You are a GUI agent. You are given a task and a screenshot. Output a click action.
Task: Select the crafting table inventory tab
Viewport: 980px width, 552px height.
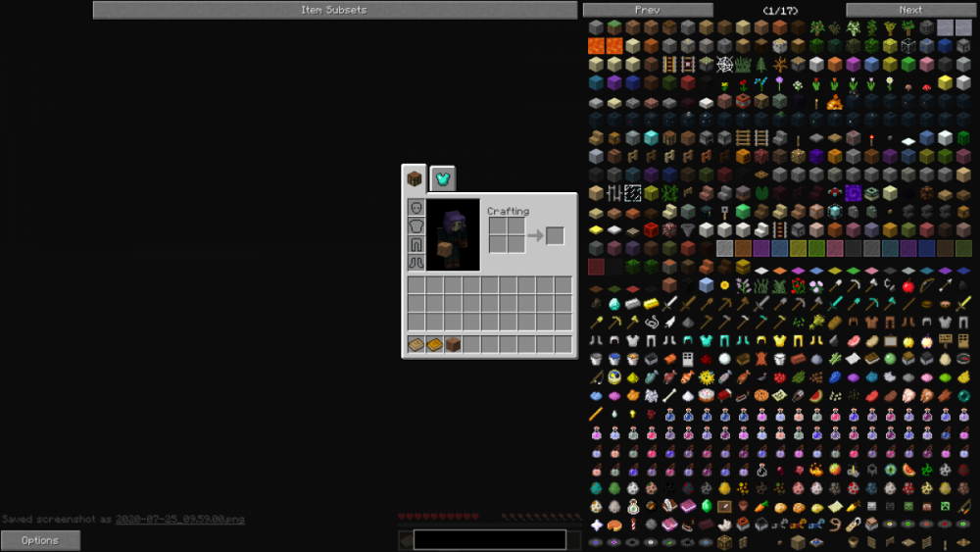(x=415, y=178)
